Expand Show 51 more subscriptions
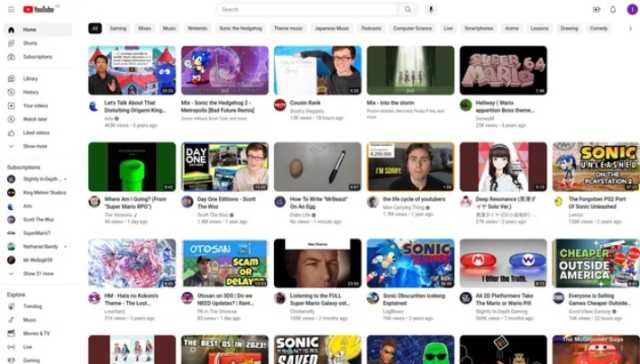 39,273
